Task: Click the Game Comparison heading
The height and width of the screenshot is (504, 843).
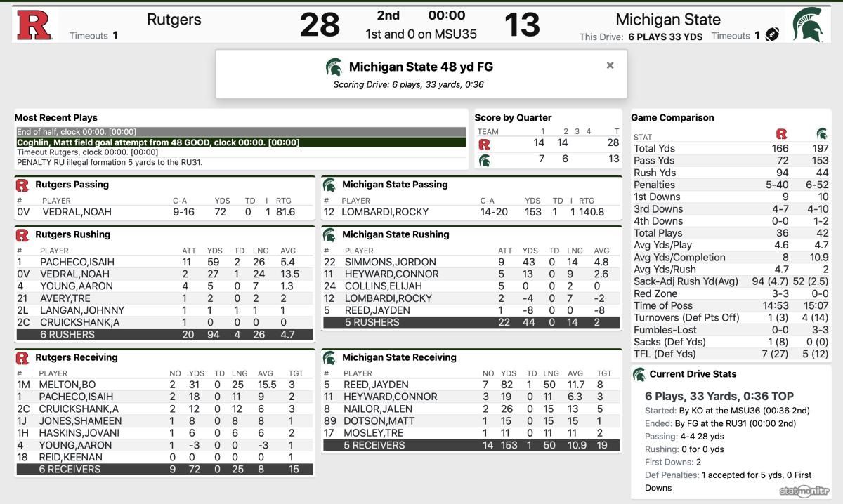Action: click(x=672, y=118)
